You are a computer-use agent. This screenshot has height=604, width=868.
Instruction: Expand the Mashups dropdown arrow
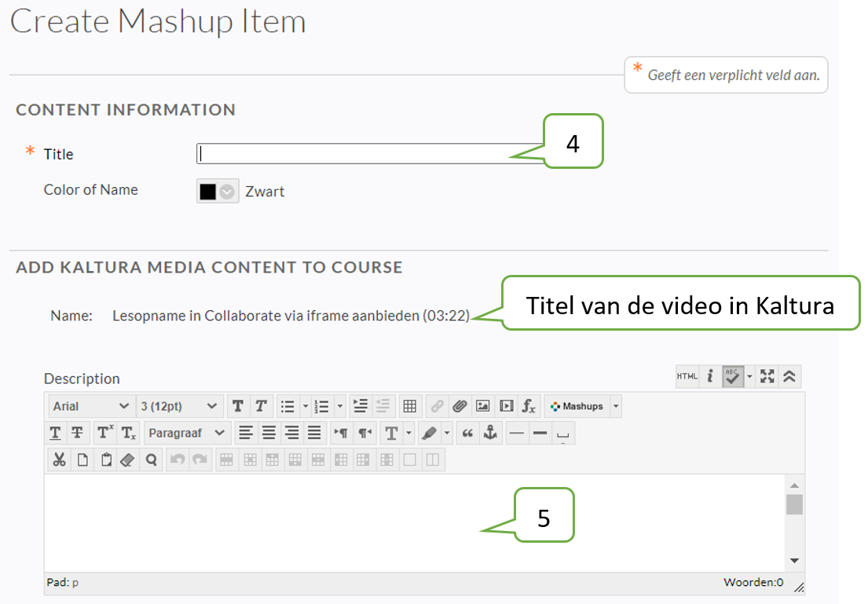616,406
